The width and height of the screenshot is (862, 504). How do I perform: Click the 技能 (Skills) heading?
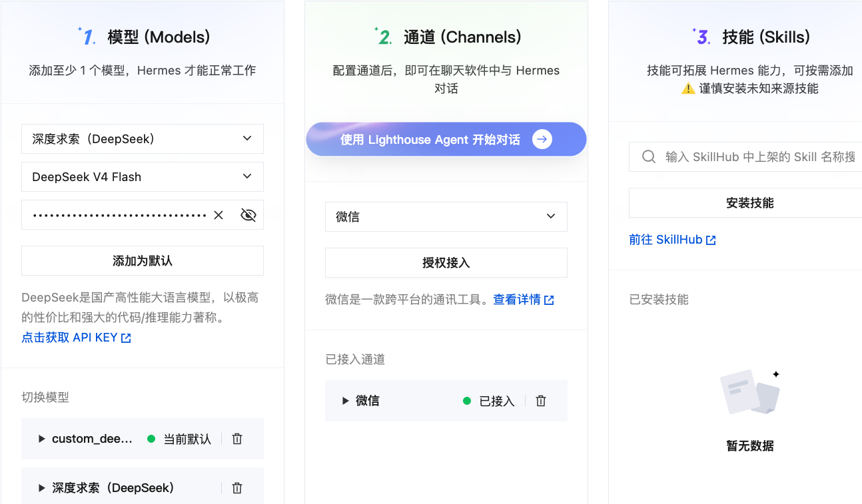[766, 37]
